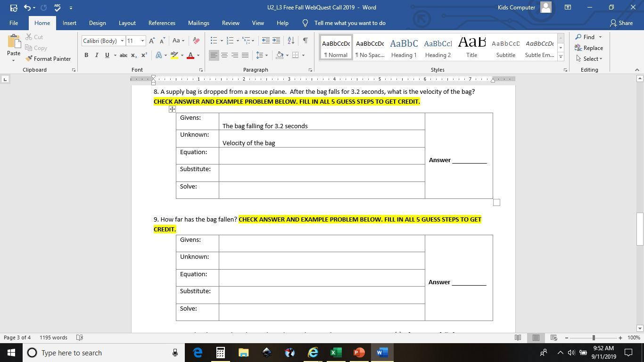Open the Review tab
Viewport: 644px width, 362px height.
(x=231, y=23)
